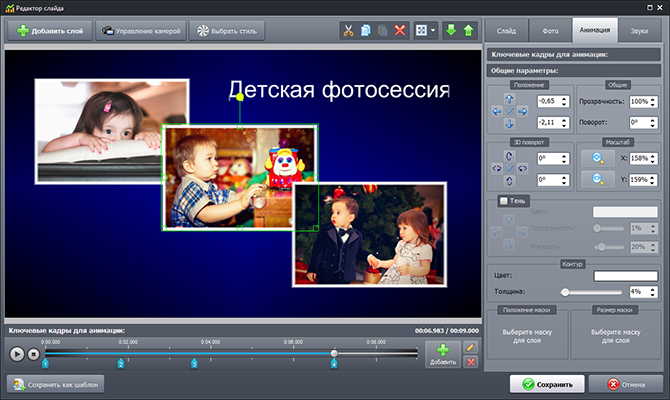Click the pencil edit keyframe icon
Screen dimensions: 670x400
tap(471, 347)
